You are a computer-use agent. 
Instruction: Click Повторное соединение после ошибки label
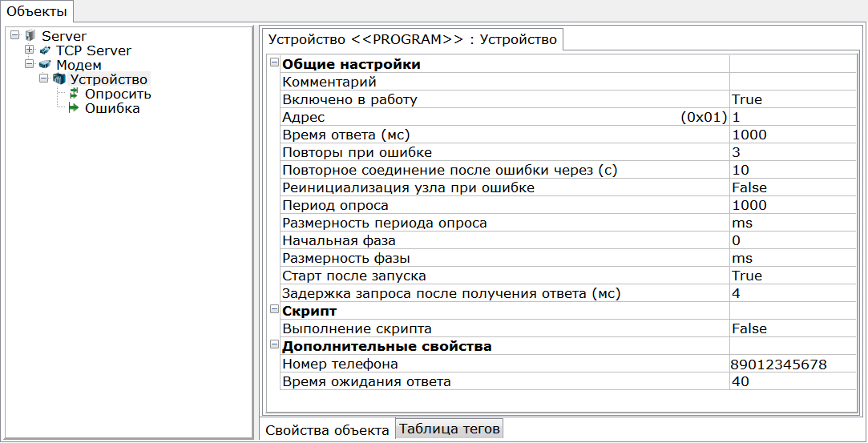click(450, 171)
